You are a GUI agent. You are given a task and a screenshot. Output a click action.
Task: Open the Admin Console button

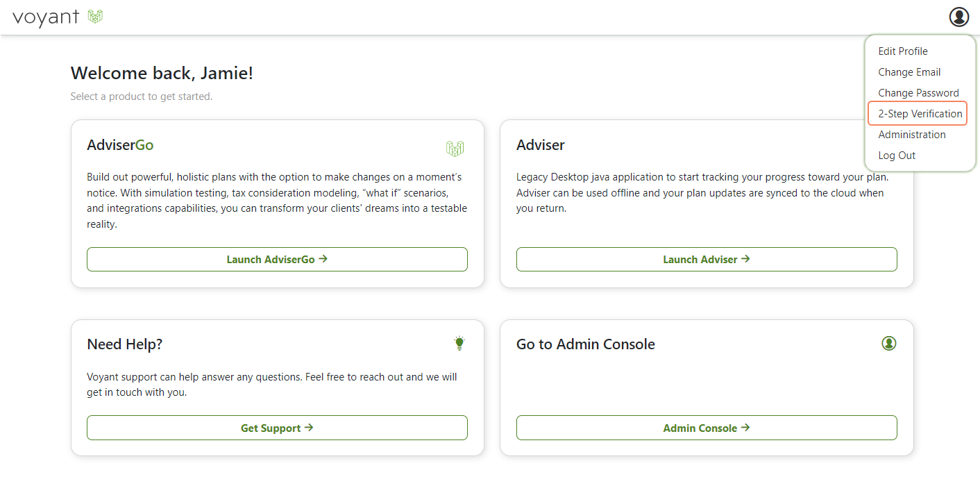point(707,428)
